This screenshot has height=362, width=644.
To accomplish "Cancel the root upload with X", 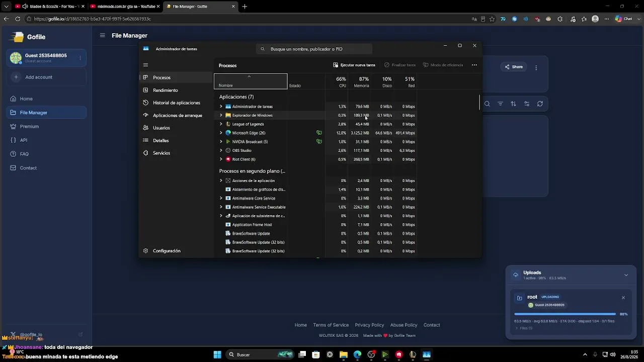I will coord(623,298).
